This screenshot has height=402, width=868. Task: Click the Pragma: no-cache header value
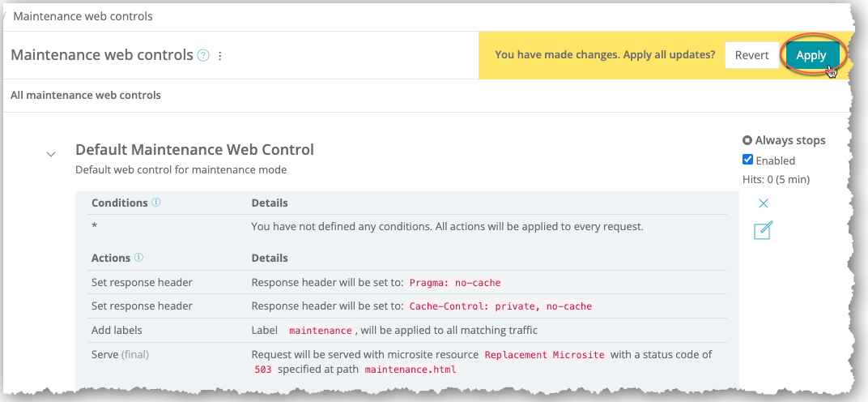pos(455,283)
